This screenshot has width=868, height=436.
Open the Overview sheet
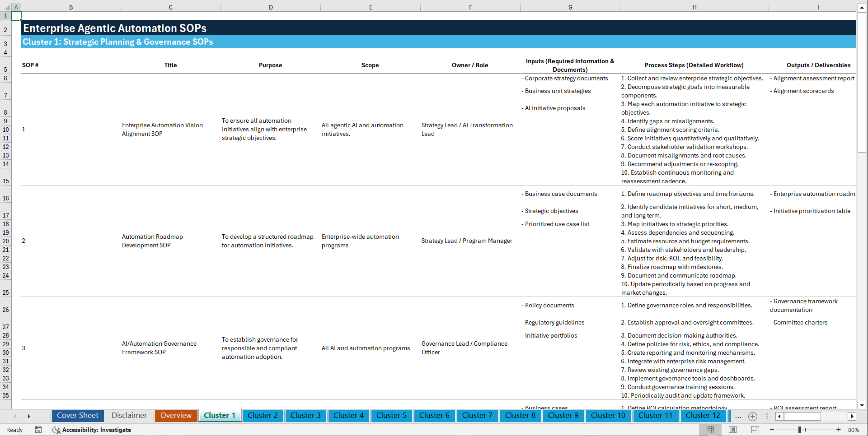(176, 415)
